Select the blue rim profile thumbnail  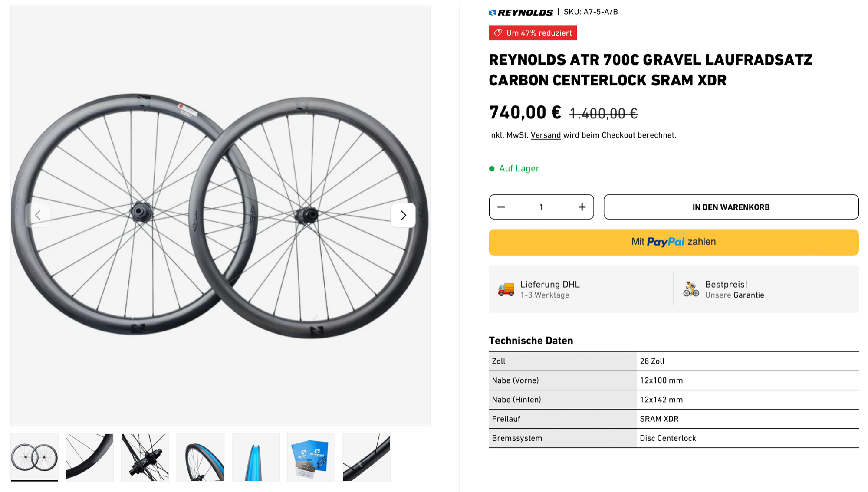pyautogui.click(x=256, y=457)
